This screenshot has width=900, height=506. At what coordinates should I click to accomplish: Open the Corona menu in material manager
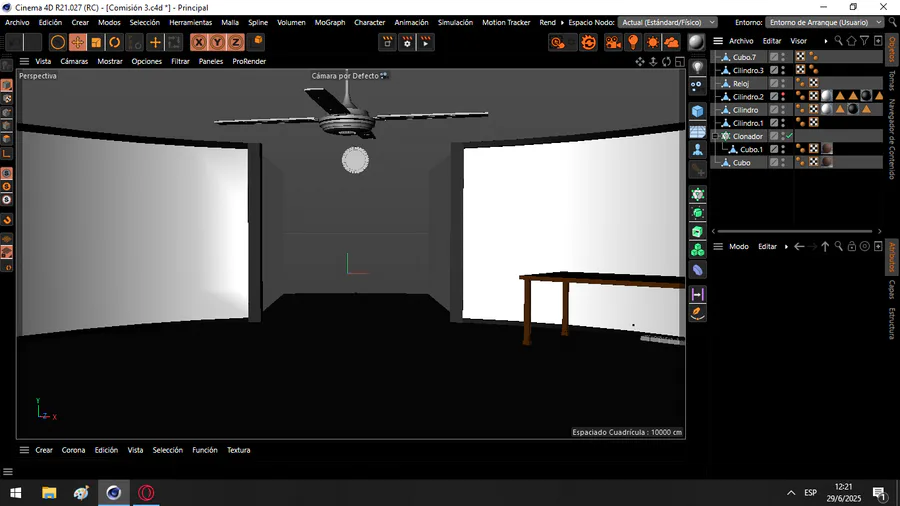point(73,450)
